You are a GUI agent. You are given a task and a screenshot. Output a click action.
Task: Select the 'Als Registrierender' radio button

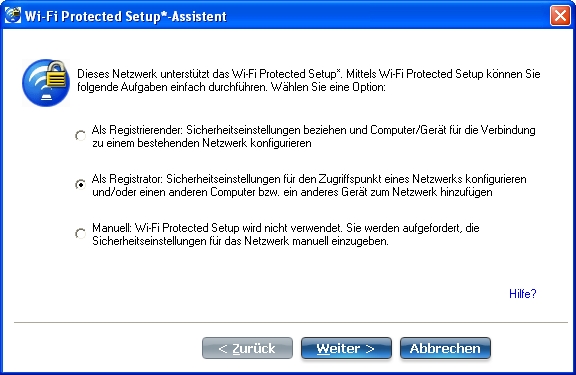[x=80, y=136]
